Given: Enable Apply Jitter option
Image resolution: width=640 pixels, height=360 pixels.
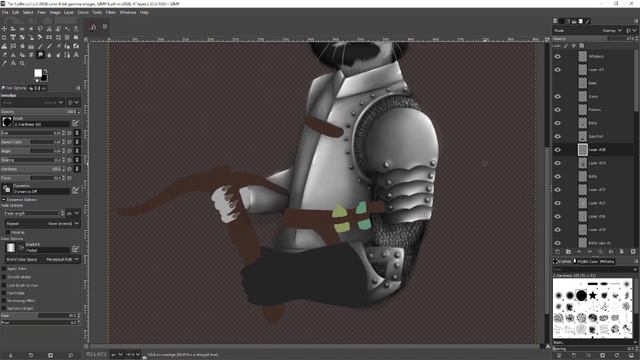Looking at the screenshot, I should [4, 269].
